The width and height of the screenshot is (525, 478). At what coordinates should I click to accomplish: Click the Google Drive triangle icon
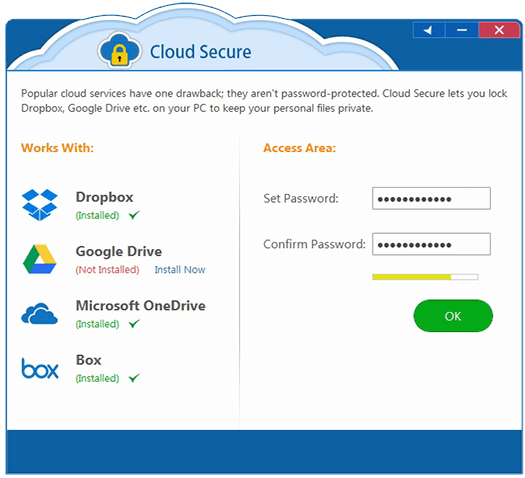pos(40,259)
